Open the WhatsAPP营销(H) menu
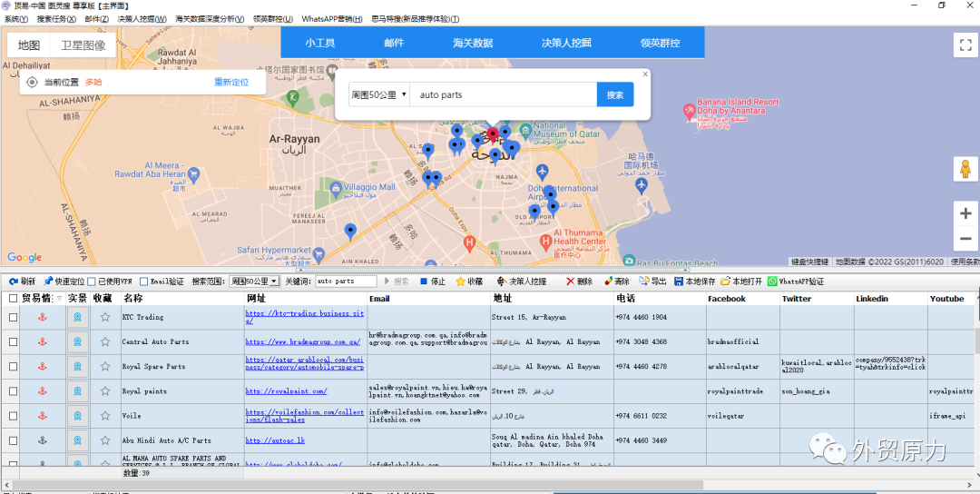The image size is (980, 494). (332, 19)
